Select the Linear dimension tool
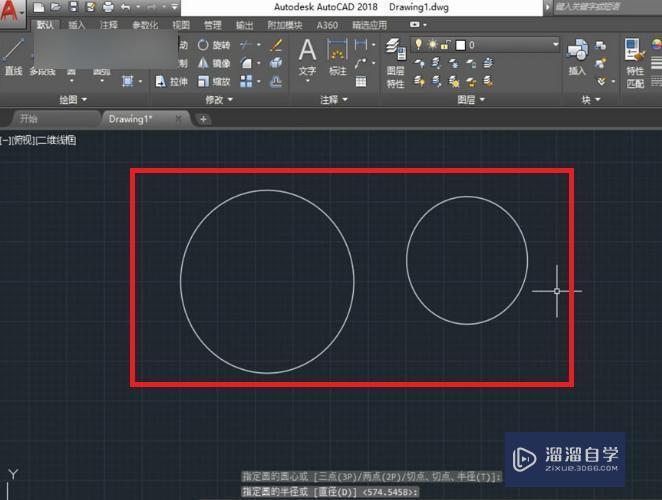This screenshot has width=662, height=500. pyautogui.click(x=361, y=44)
